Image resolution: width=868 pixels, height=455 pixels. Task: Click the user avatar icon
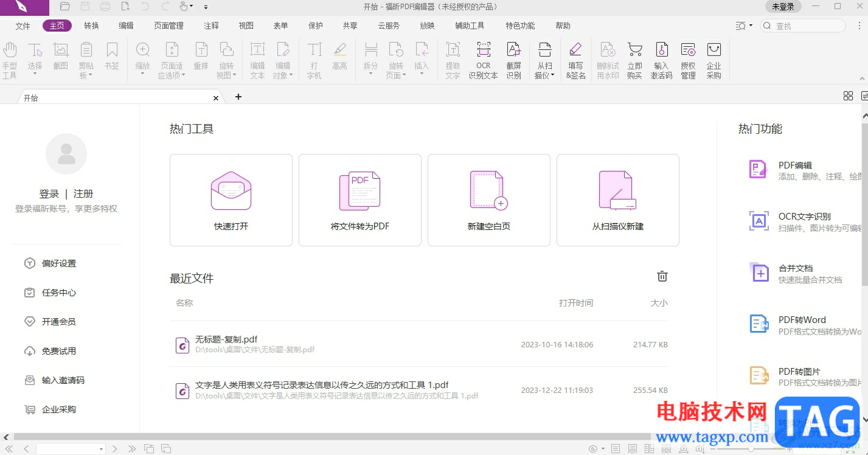point(66,154)
